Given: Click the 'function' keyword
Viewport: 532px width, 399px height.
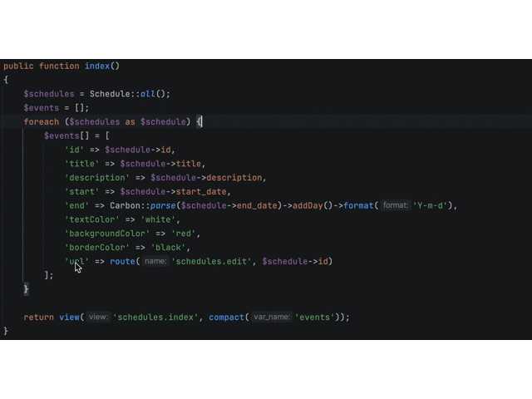Looking at the screenshot, I should [59, 66].
